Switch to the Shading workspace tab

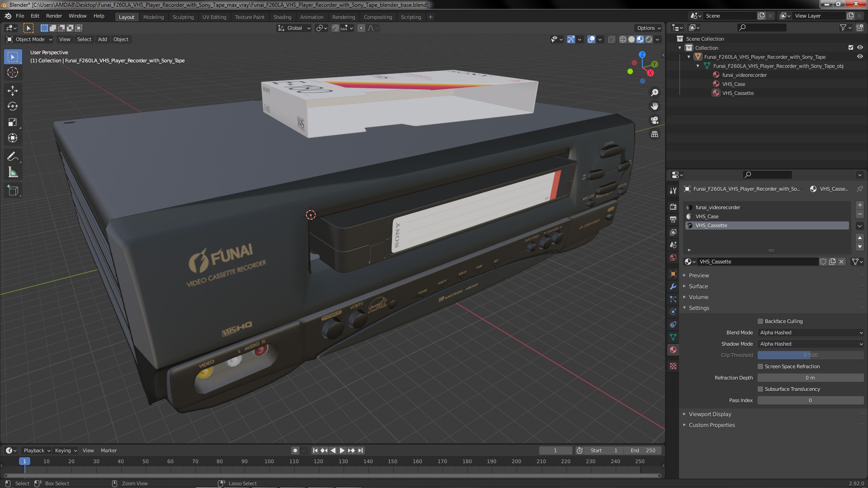[282, 17]
